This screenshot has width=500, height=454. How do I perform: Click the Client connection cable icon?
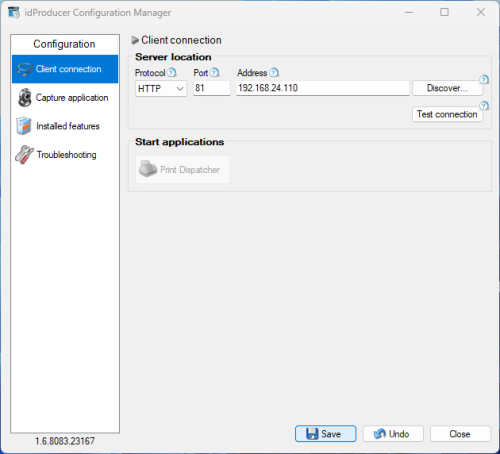coord(25,69)
